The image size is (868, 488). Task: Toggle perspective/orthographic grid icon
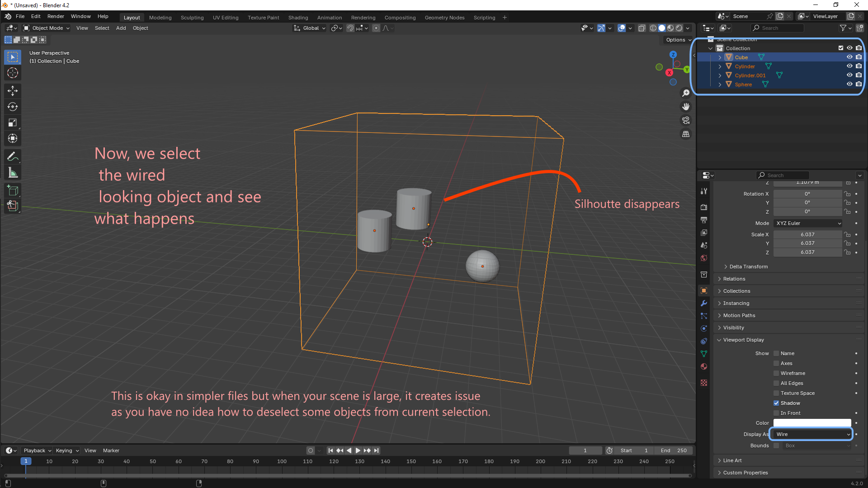pos(686,134)
